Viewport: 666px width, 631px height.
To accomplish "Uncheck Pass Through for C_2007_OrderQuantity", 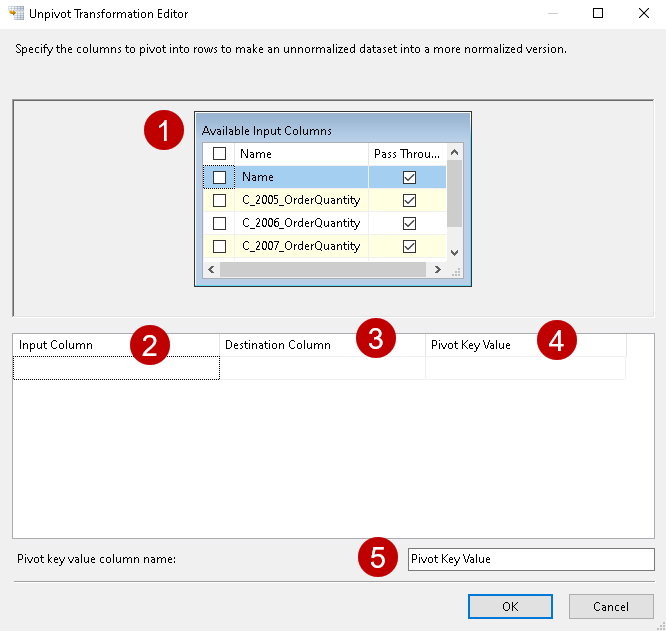I will pyautogui.click(x=409, y=246).
